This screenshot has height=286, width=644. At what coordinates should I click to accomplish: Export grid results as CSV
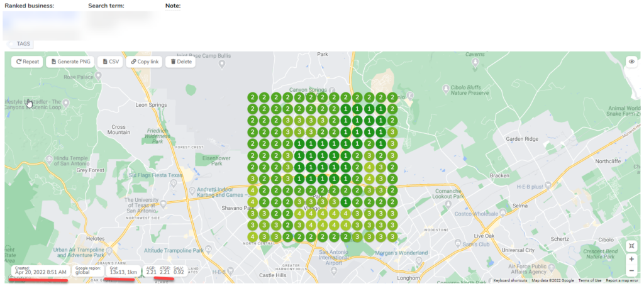pyautogui.click(x=110, y=62)
